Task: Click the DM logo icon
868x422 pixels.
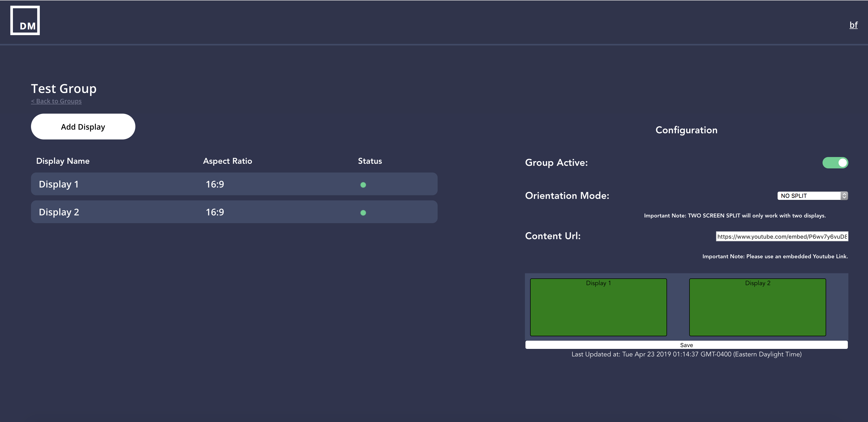Action: [25, 20]
